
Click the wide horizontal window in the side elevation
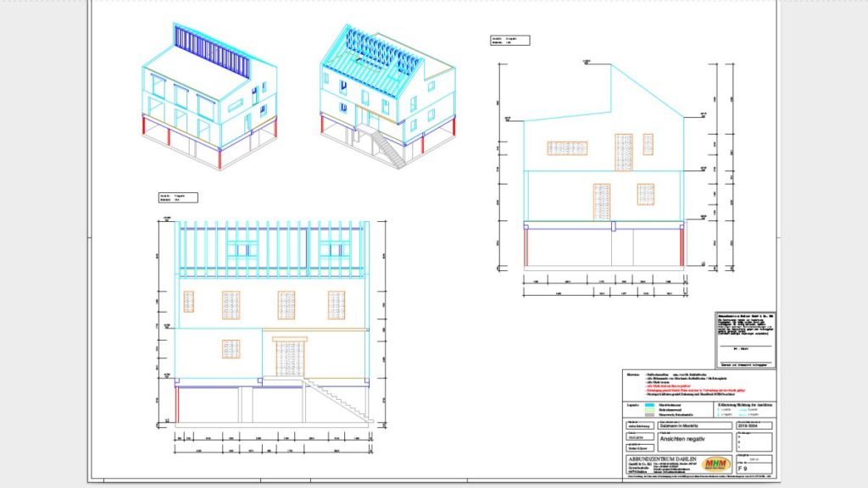click(x=567, y=148)
